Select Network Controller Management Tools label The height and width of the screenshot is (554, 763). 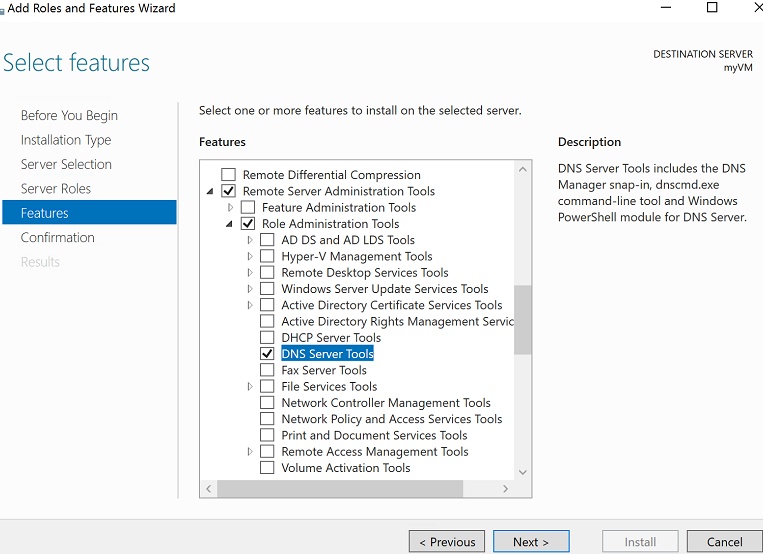click(x=386, y=403)
